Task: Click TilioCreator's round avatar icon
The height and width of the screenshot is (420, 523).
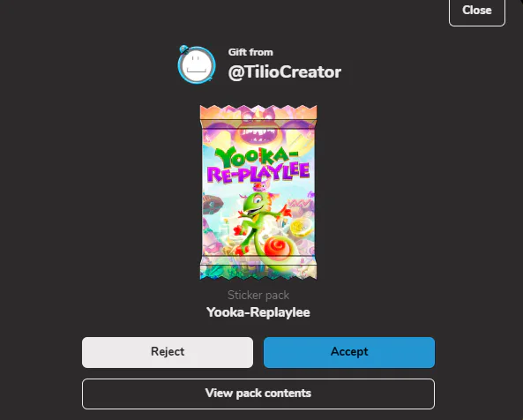Action: [x=197, y=65]
